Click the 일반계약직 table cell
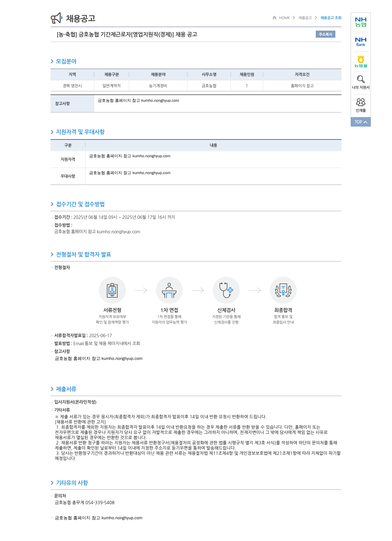Image resolution: width=392 pixels, height=541 pixels. click(x=111, y=86)
